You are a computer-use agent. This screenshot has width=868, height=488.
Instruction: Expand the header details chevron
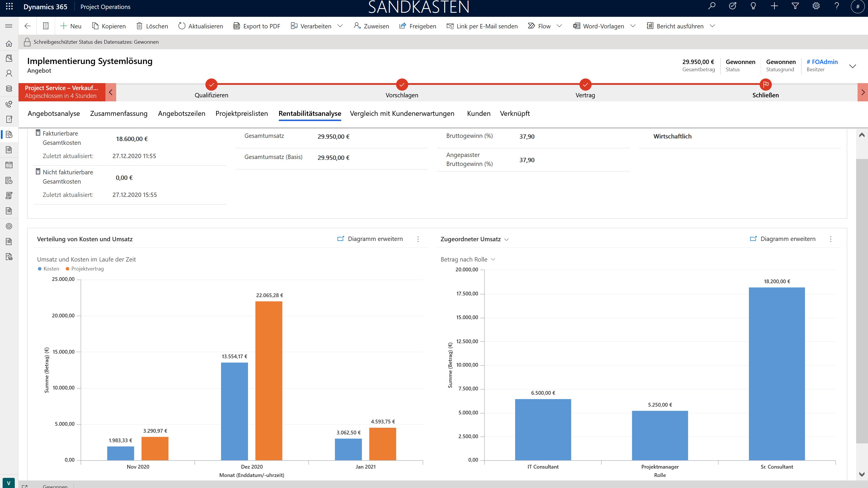(x=852, y=66)
